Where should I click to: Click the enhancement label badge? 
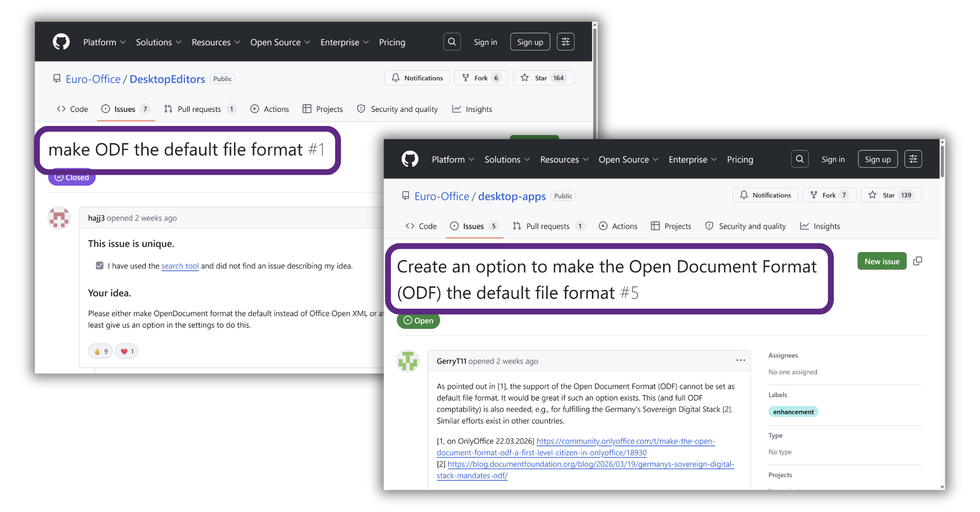pyautogui.click(x=793, y=412)
